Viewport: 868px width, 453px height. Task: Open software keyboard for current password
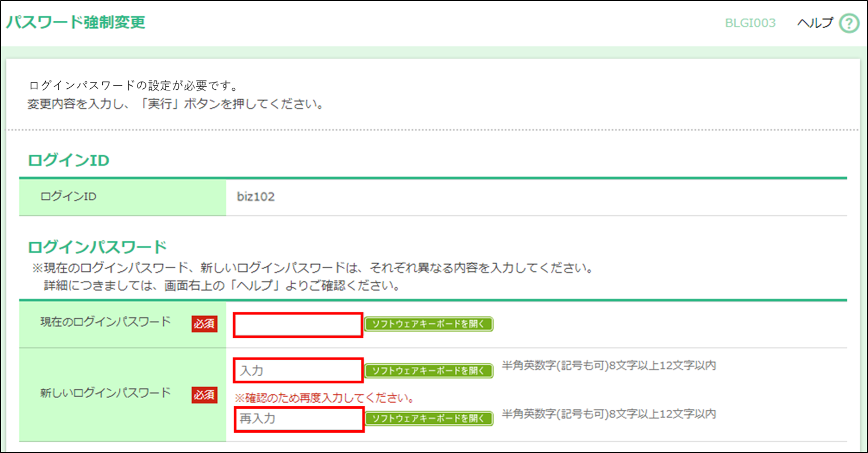tap(428, 324)
